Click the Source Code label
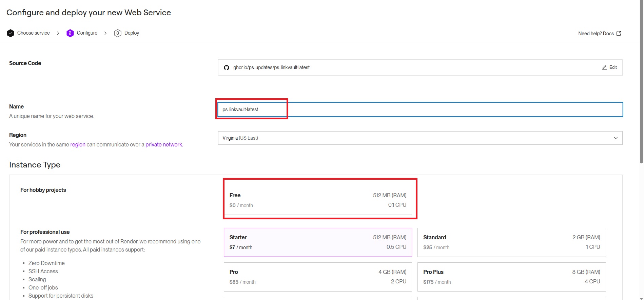This screenshot has height=300, width=644. 25,63
